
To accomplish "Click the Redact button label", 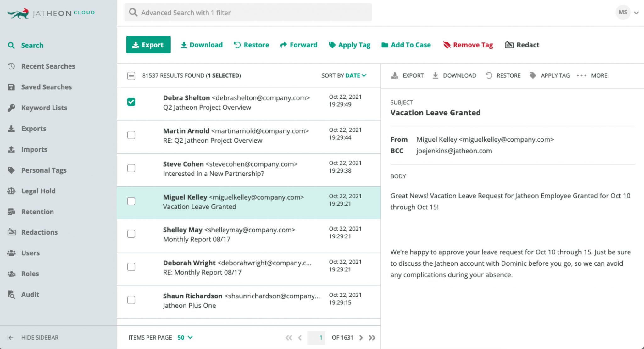I will (528, 45).
